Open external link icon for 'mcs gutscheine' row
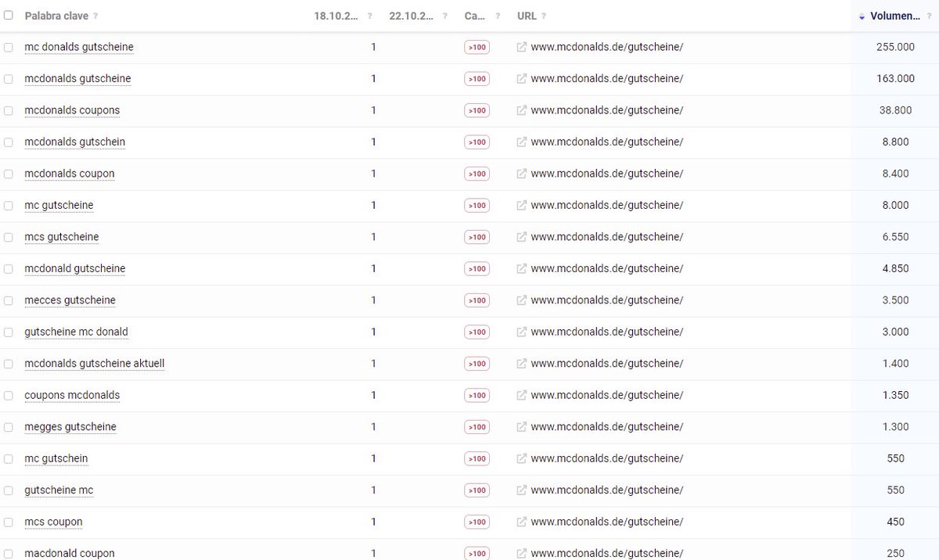The image size is (939, 560). click(522, 237)
